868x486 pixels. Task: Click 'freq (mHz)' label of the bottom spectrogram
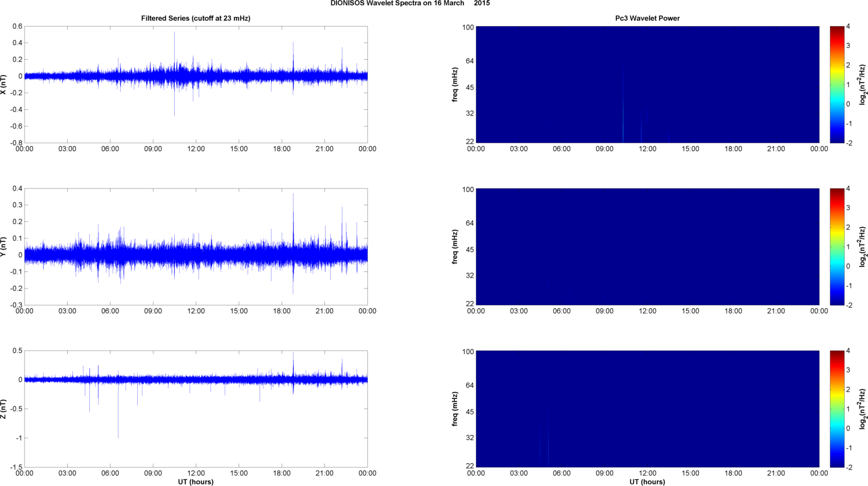455,409
